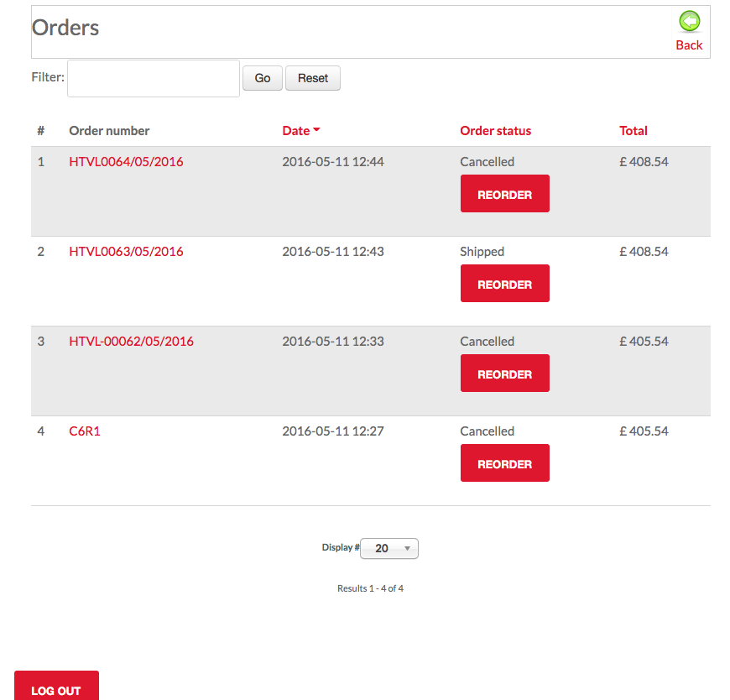Click the red Back link text
The width and height of the screenshot is (730, 700).
click(x=689, y=45)
